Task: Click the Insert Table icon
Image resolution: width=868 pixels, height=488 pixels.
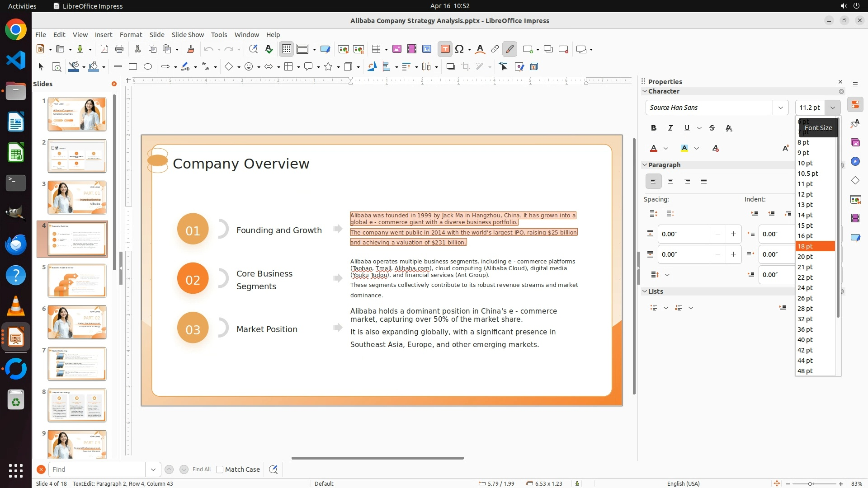Action: point(376,49)
